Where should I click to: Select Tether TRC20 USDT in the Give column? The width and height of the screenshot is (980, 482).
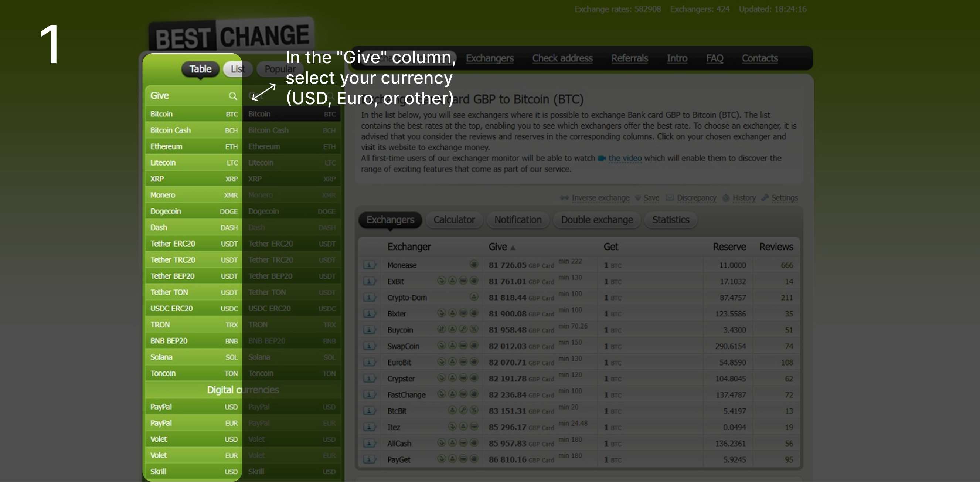[x=194, y=260]
